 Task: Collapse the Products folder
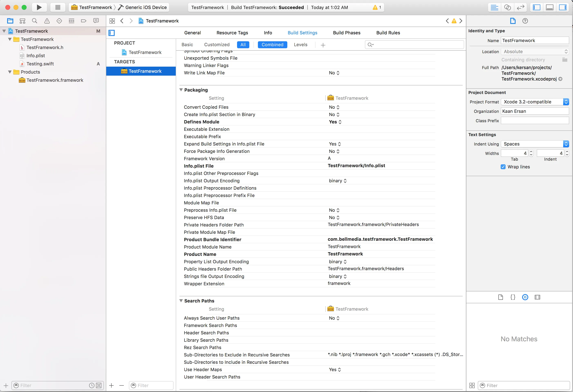click(10, 72)
